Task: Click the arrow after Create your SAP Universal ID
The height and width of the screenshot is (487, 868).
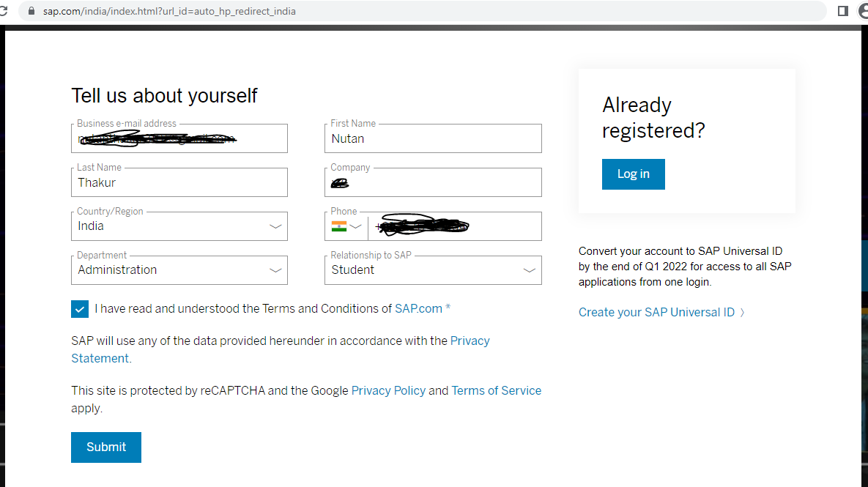Action: (x=742, y=313)
